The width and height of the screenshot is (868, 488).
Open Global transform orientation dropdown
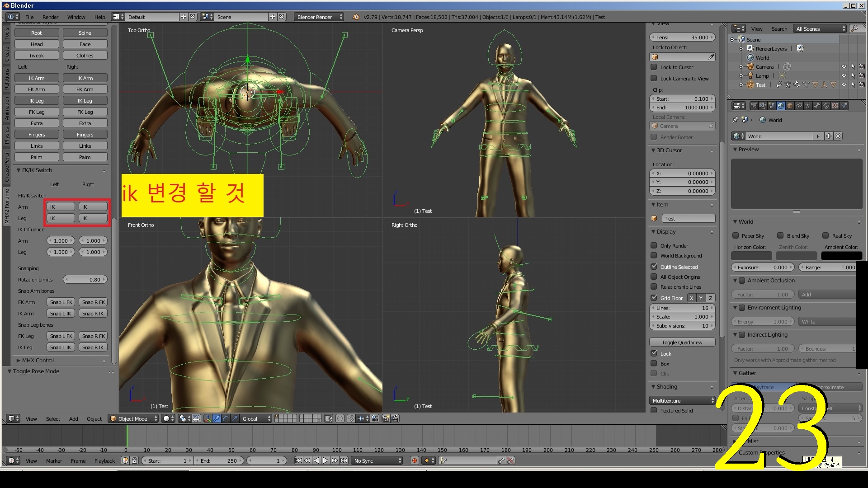click(x=256, y=418)
